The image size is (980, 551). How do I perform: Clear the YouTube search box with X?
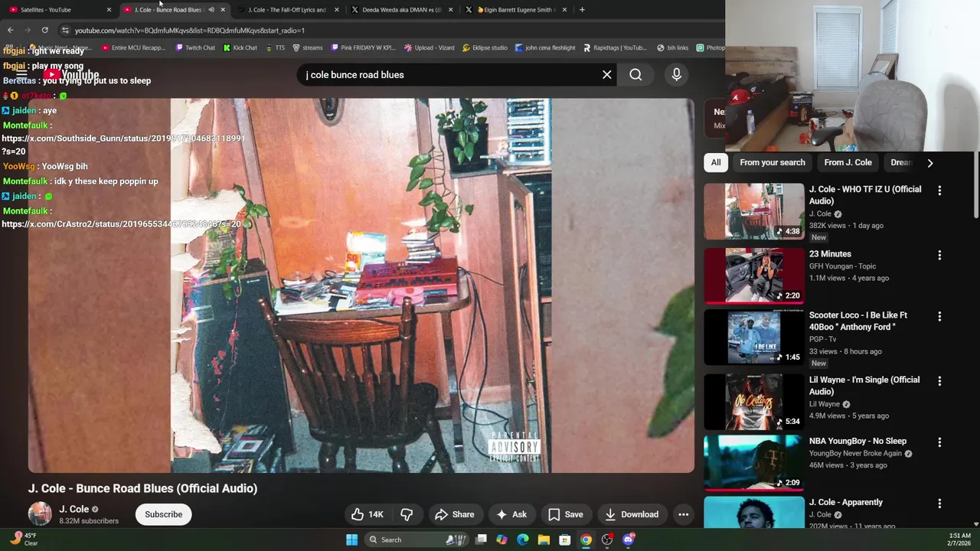[x=606, y=74]
